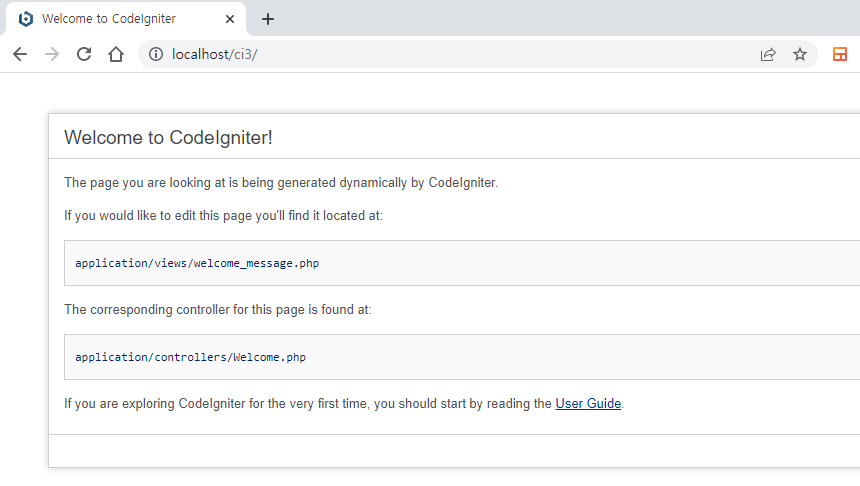The width and height of the screenshot is (860, 486).
Task: Click the browser forward arrow
Action: pos(52,54)
